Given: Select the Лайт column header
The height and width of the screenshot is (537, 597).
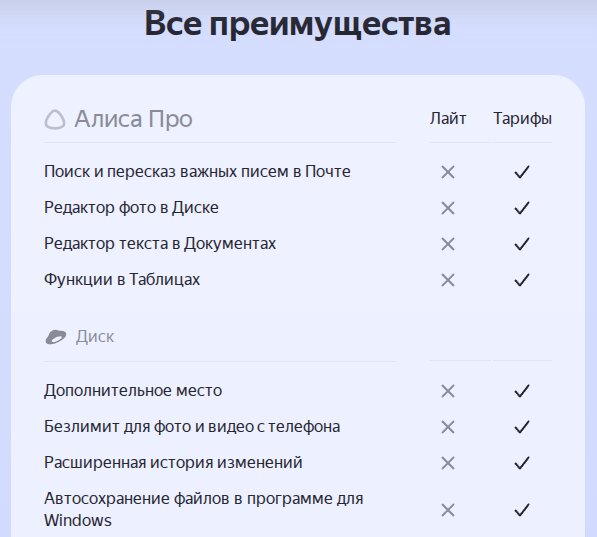Looking at the screenshot, I should click(x=448, y=118).
